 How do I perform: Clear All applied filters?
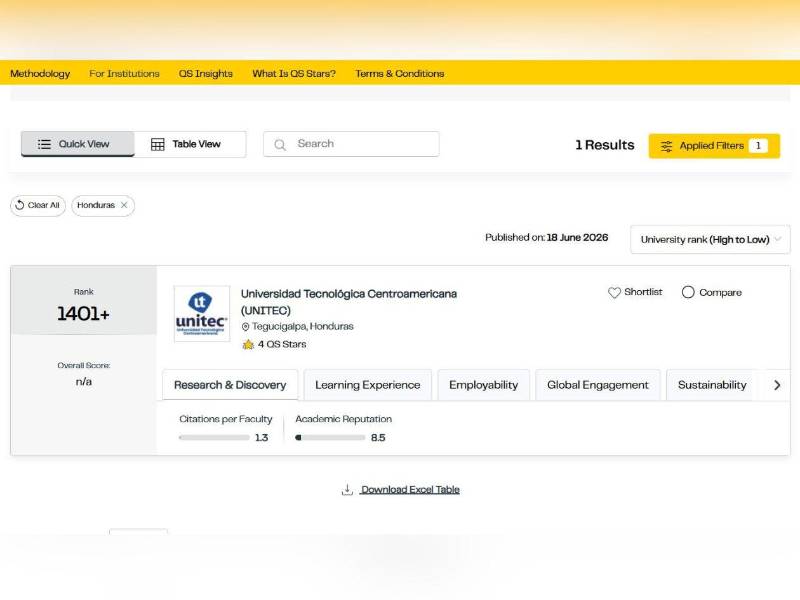[38, 206]
